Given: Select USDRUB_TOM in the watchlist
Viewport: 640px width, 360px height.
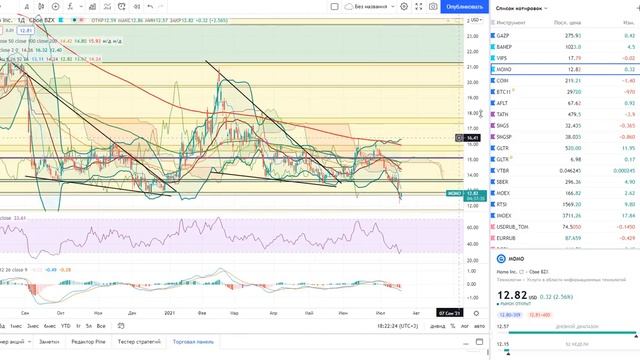Looking at the screenshot, I should (x=565, y=227).
